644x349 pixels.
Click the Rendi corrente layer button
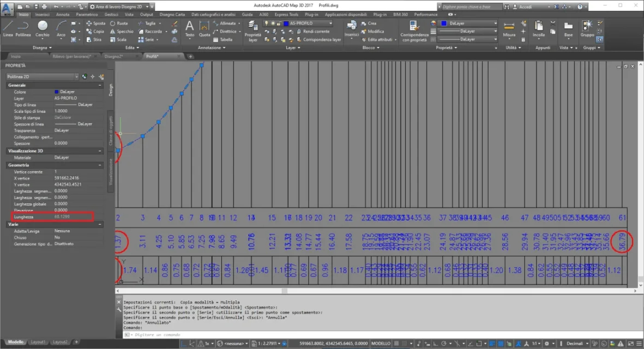313,31
